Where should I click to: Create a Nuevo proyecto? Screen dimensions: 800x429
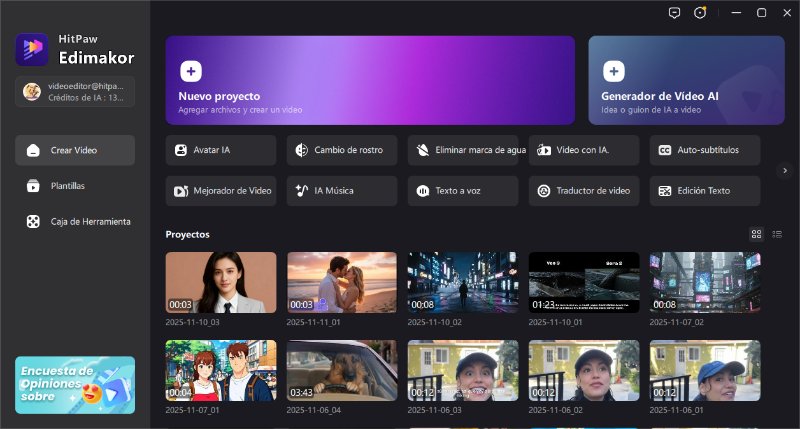pyautogui.click(x=370, y=80)
